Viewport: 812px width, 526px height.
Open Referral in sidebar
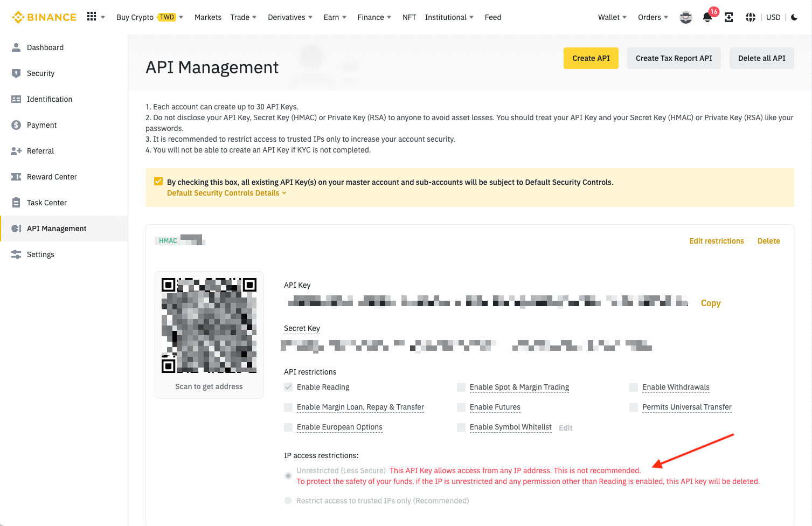pyautogui.click(x=64, y=151)
